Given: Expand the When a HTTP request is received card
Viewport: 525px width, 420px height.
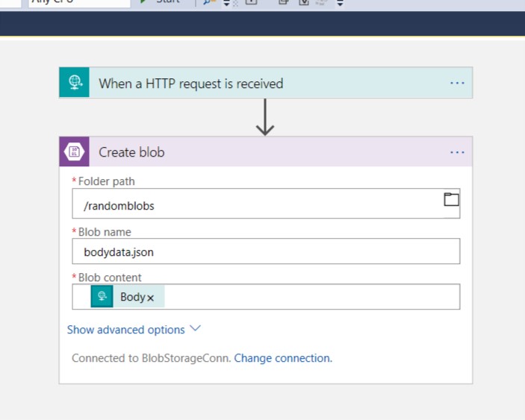Looking at the screenshot, I should tap(266, 83).
